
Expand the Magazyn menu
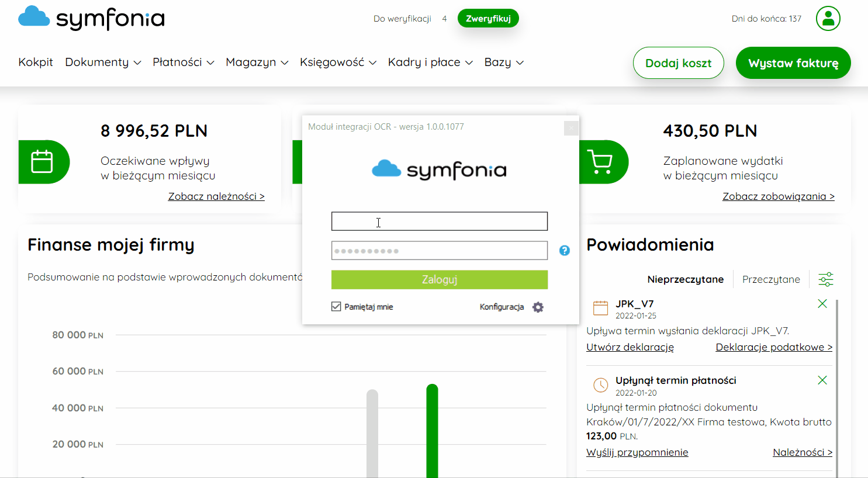point(257,63)
